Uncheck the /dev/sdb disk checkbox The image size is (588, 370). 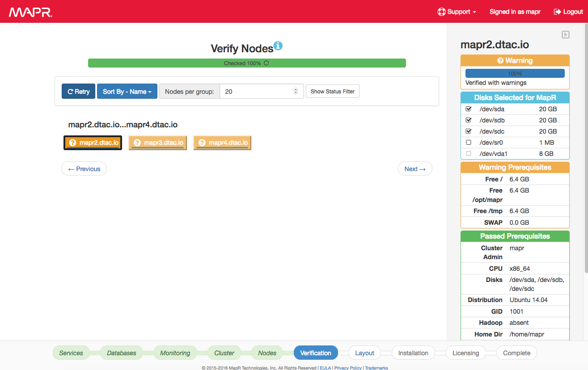[x=469, y=120]
